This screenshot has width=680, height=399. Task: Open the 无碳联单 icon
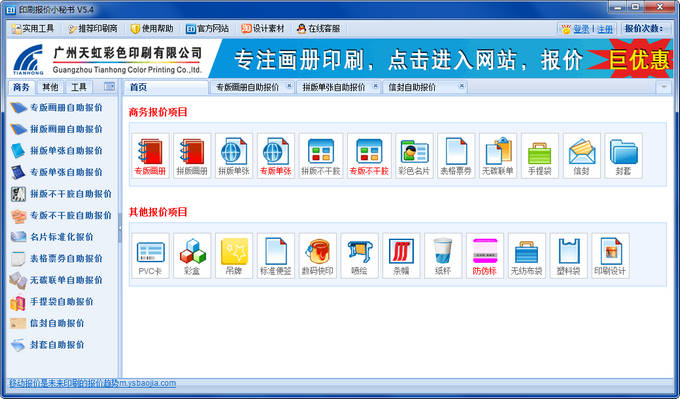(x=498, y=156)
